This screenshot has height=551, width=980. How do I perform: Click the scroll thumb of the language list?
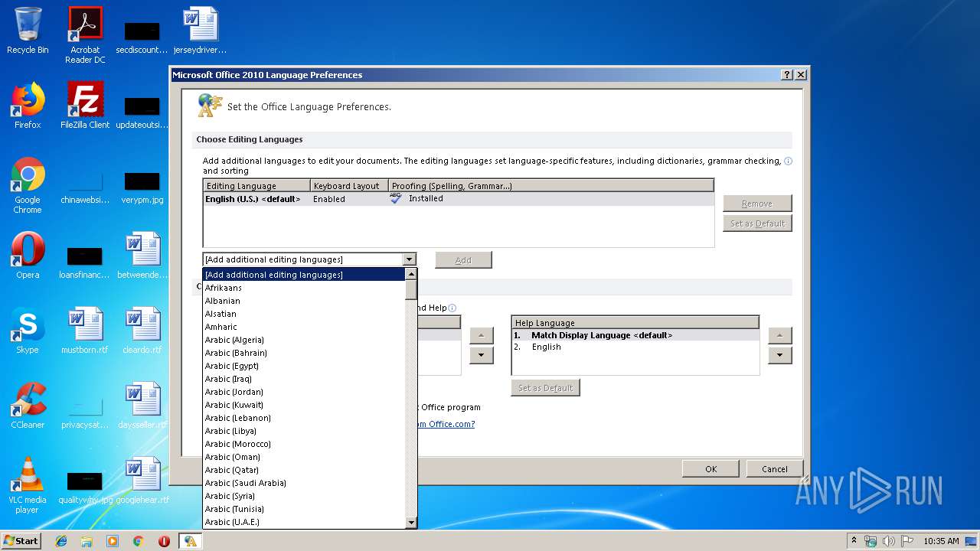(411, 290)
